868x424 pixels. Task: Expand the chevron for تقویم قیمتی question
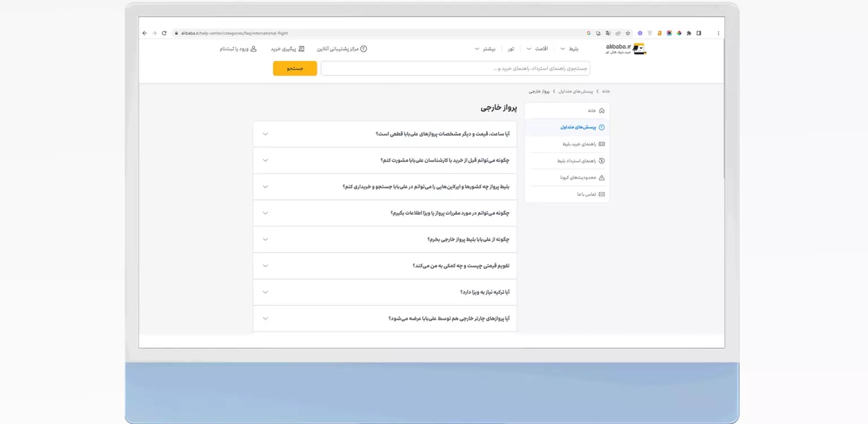(x=266, y=266)
